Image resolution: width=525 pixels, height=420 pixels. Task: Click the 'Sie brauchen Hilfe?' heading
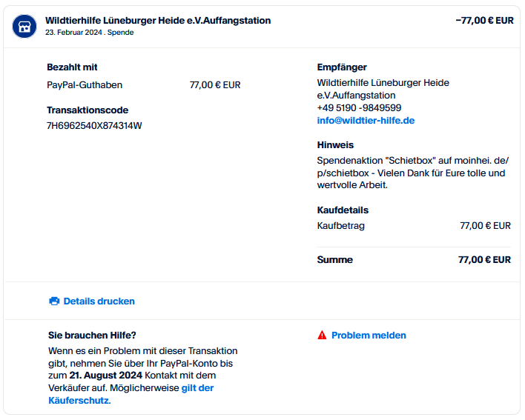click(92, 335)
